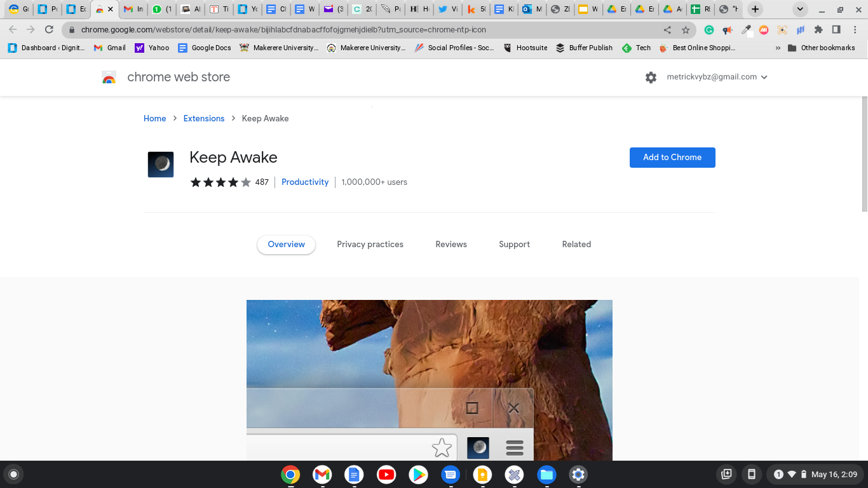Switch to the Privacy practices tab

click(x=370, y=245)
